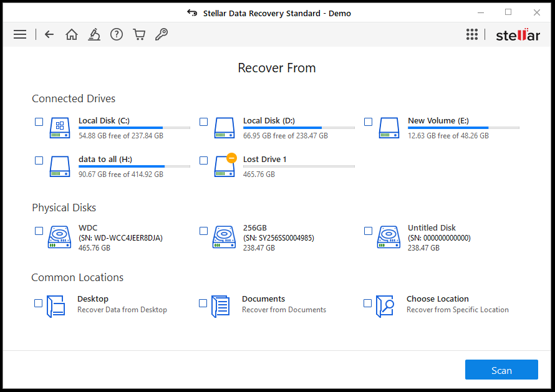The image size is (555, 392).
Task: Click '12.63 GB free of 48.26 GB' text
Action: pyautogui.click(x=448, y=135)
